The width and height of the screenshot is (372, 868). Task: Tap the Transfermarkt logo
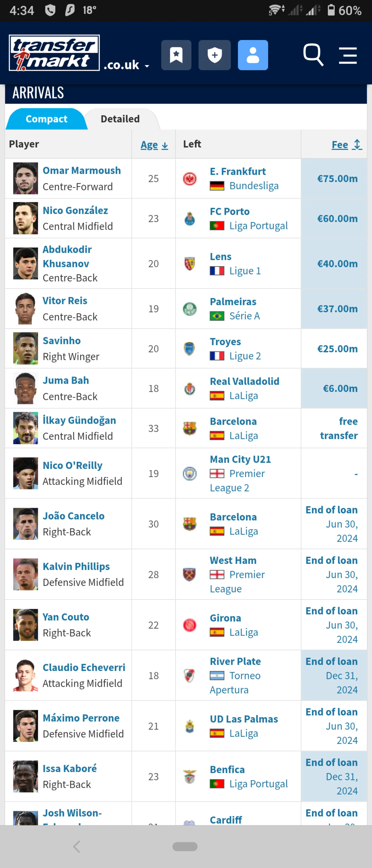point(54,53)
